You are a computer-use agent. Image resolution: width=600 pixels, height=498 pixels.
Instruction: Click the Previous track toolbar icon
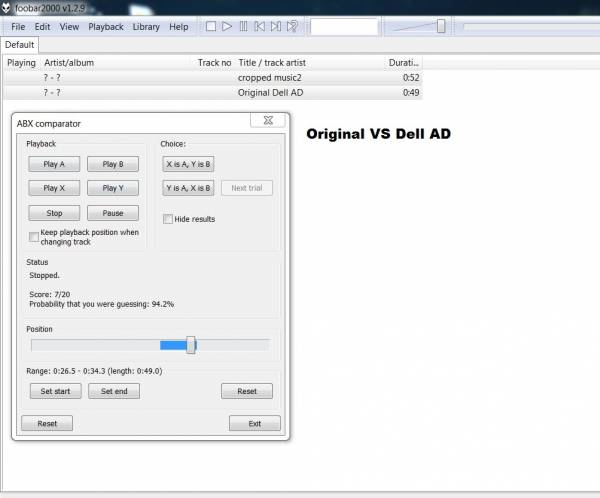click(259, 26)
